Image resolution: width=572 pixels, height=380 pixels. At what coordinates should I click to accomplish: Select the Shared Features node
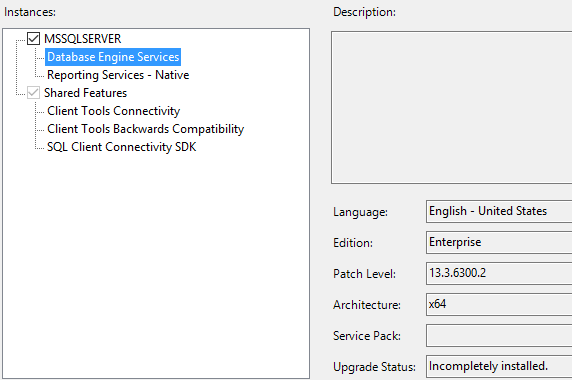(x=85, y=93)
